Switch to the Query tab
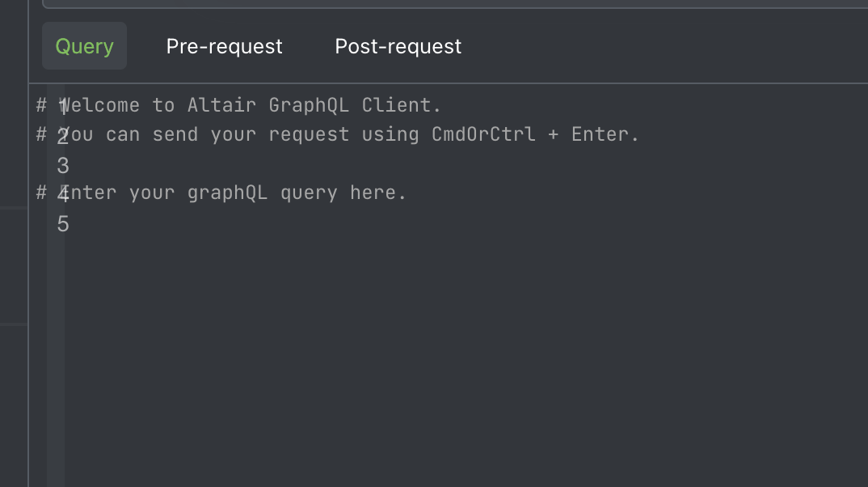The image size is (868, 487). [x=84, y=46]
